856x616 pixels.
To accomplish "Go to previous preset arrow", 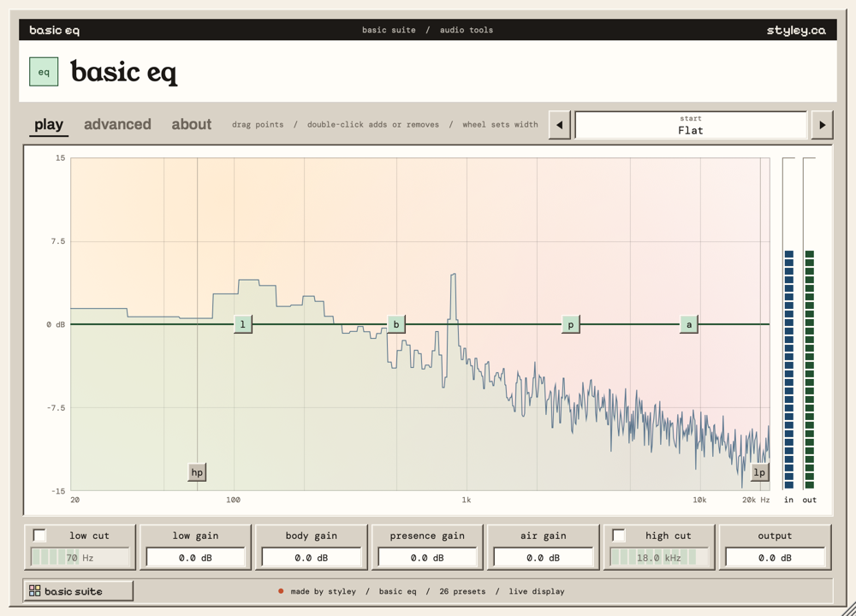I will pos(560,125).
